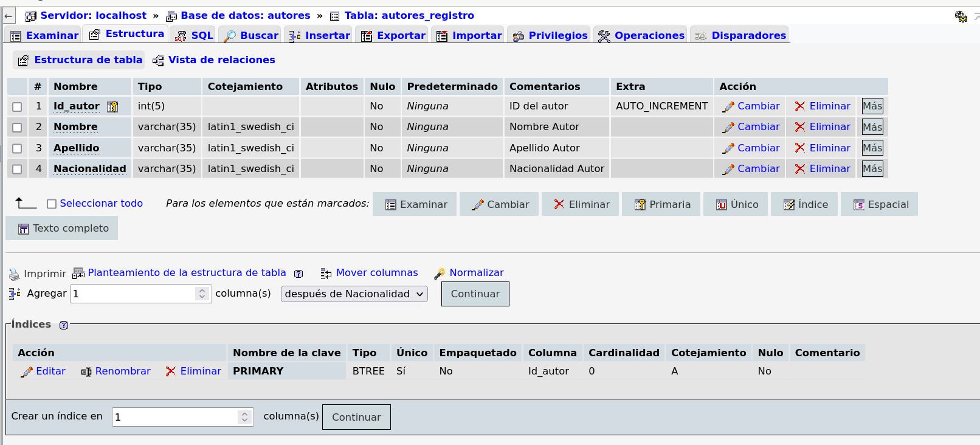The width and height of the screenshot is (980, 445).
Task: Click the settings gear icon at top right
Action: coord(961,16)
